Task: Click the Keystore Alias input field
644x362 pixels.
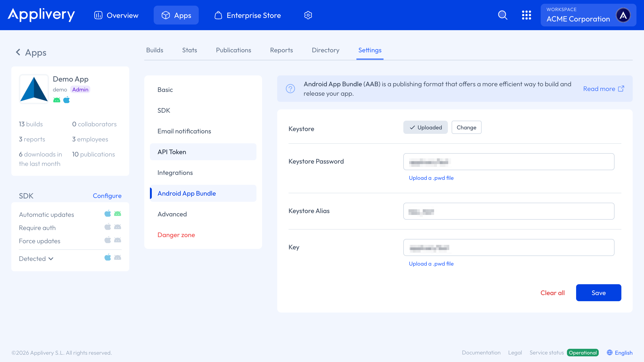Action: (x=508, y=211)
